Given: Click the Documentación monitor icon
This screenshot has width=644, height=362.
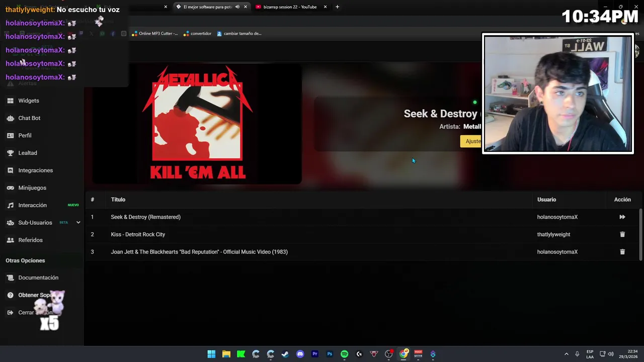Looking at the screenshot, I should [x=10, y=278].
